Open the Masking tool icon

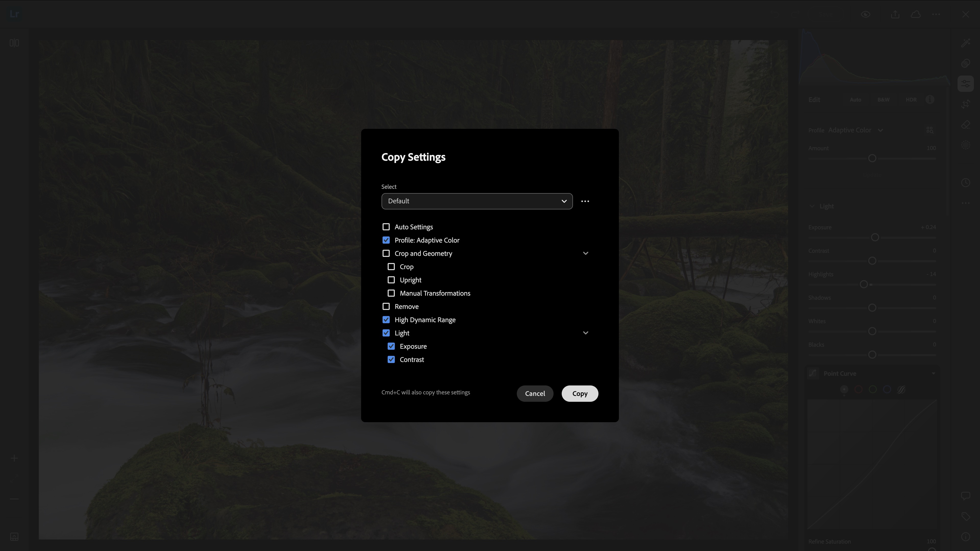tap(965, 145)
